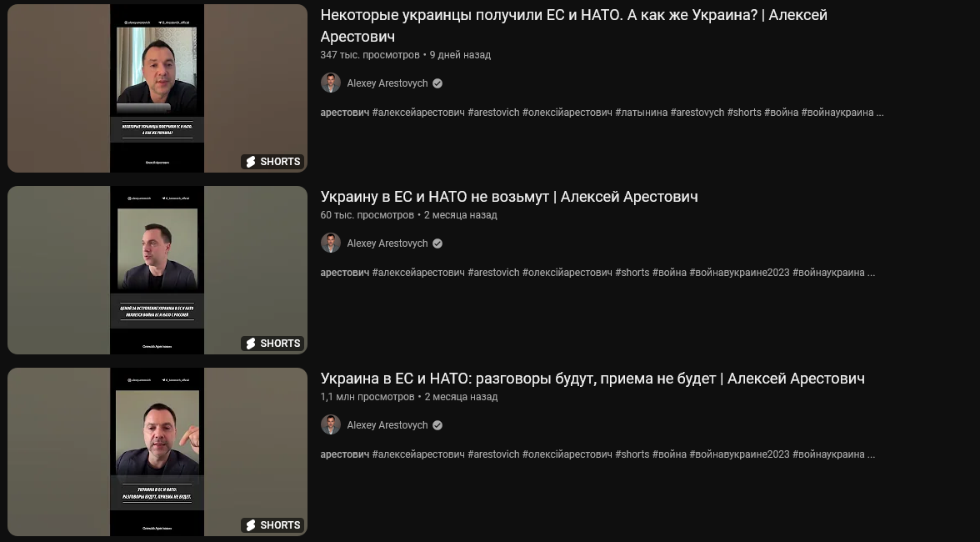This screenshot has width=980, height=542.
Task: Click the SHORTS badge on the second video thumbnail
Action: (x=272, y=344)
